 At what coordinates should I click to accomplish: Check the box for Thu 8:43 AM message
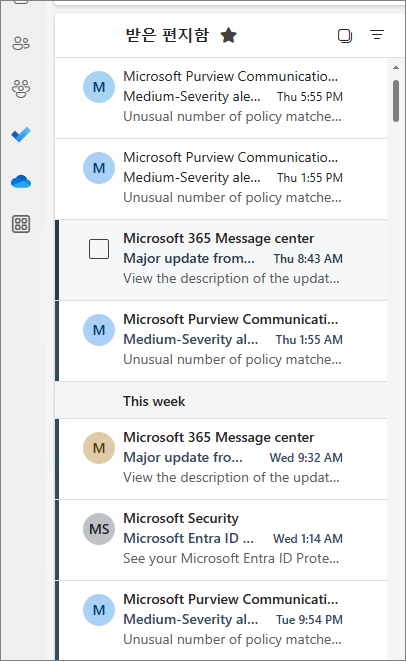point(99,249)
